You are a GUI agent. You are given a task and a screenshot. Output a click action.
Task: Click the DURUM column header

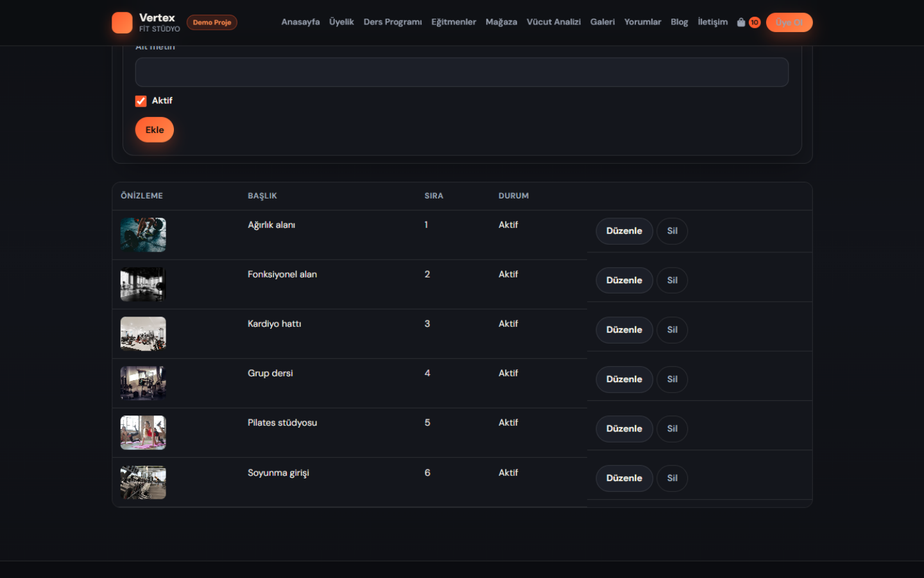coord(514,196)
